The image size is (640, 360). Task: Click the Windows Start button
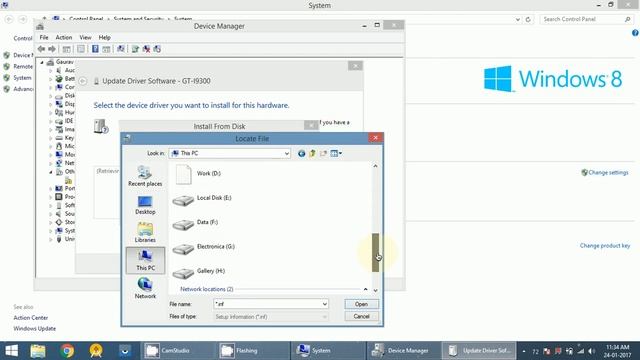[x=11, y=351]
